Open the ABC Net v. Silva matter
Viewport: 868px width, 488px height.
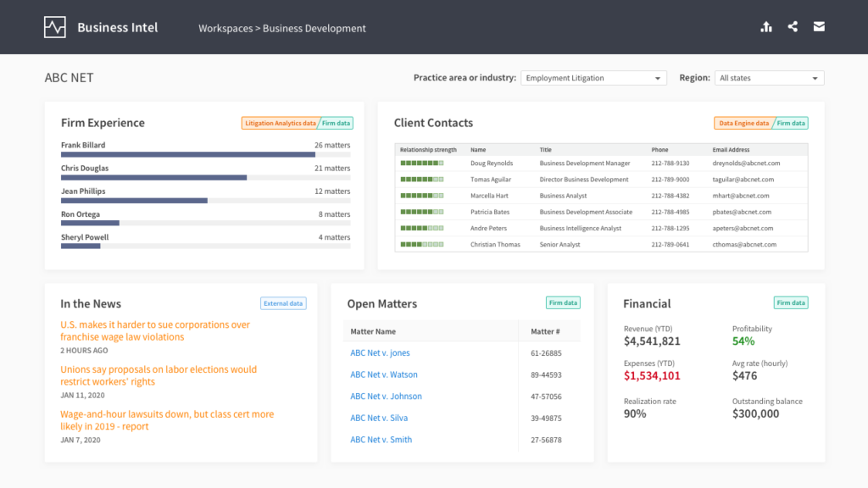point(379,418)
